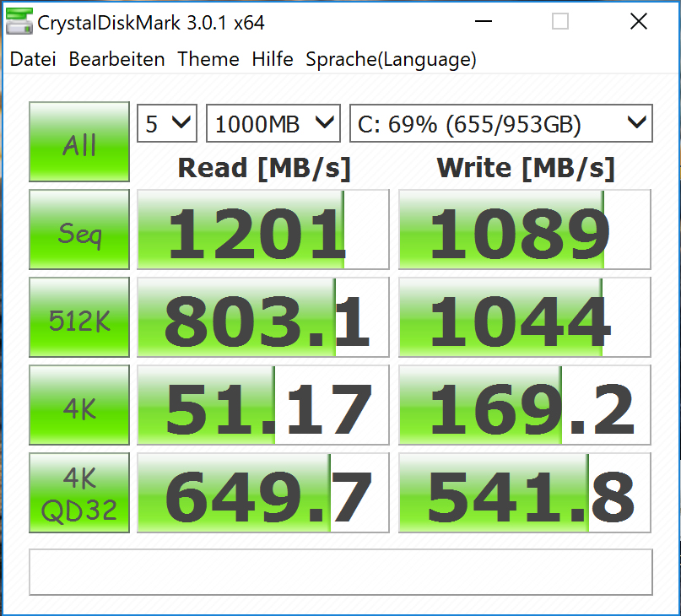Viewport: 681px width, 616px height.
Task: Open the Datei menu
Action: [33, 59]
